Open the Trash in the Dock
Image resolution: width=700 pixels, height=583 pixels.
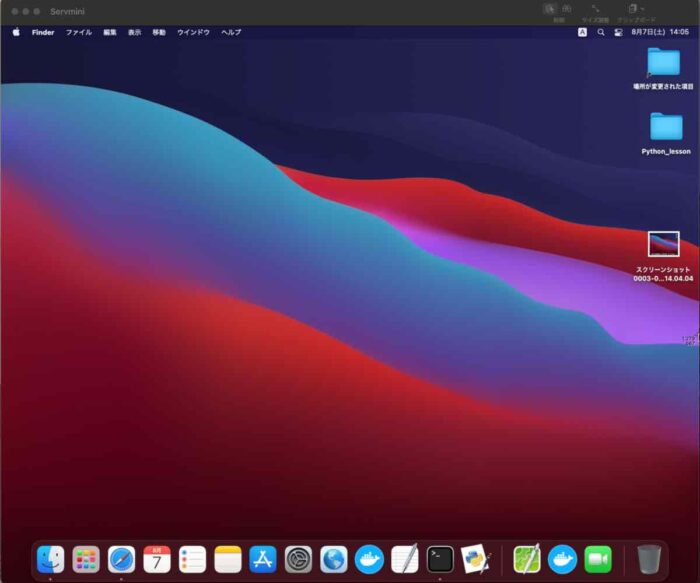pos(649,559)
